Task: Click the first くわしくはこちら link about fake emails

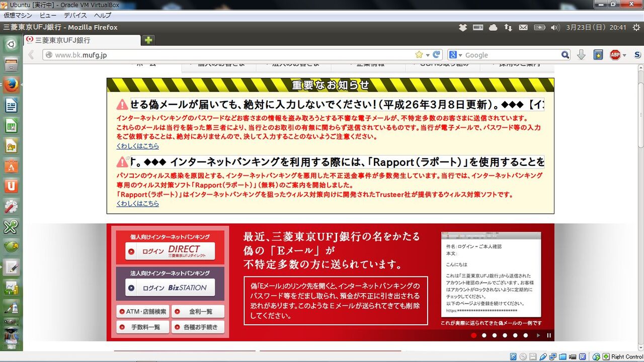Action: pos(137,146)
